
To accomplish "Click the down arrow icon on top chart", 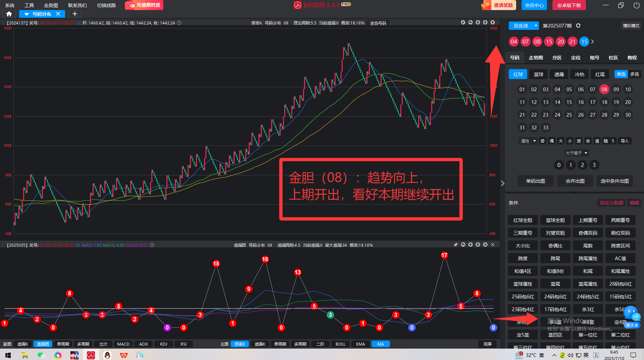I will point(485,22).
